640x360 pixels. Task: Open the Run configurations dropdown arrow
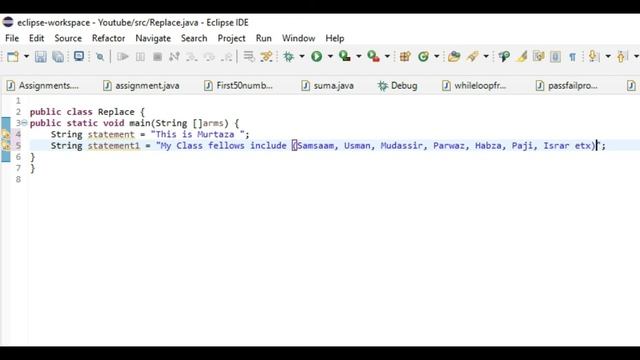click(x=330, y=56)
